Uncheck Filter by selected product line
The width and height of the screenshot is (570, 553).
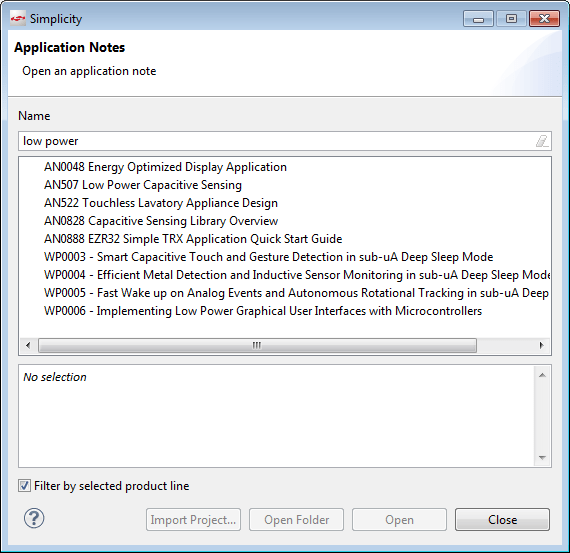click(24, 486)
